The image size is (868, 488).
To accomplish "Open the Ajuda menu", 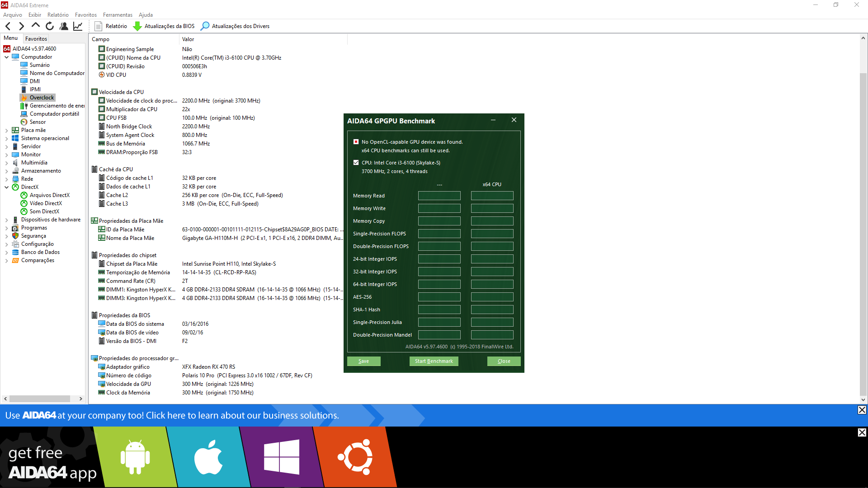I will 146,15.
